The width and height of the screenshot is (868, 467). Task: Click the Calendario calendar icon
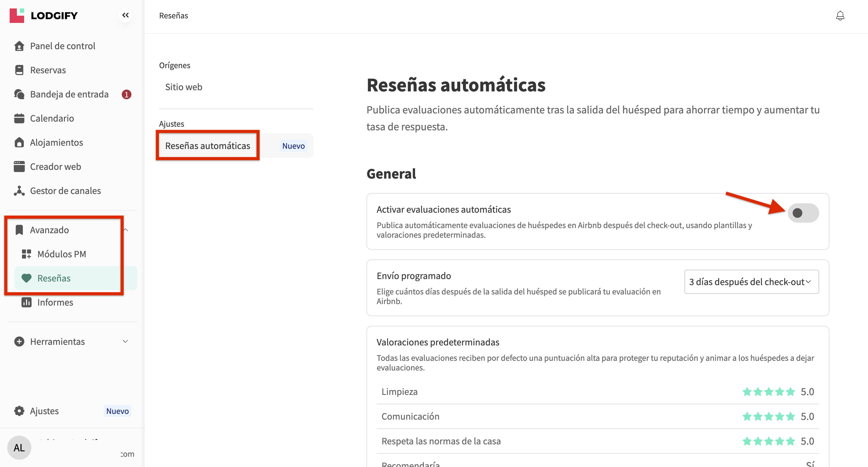[19, 118]
